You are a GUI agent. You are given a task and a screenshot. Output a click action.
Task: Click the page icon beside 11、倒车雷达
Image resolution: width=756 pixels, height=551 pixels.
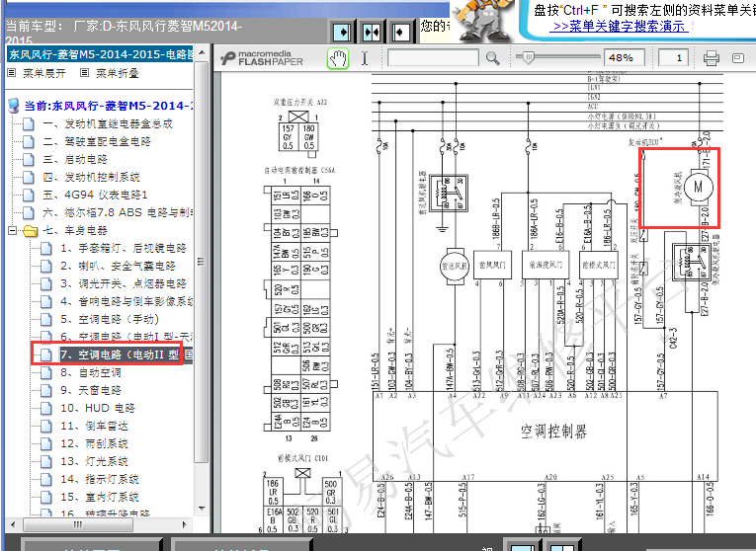[x=45, y=427]
